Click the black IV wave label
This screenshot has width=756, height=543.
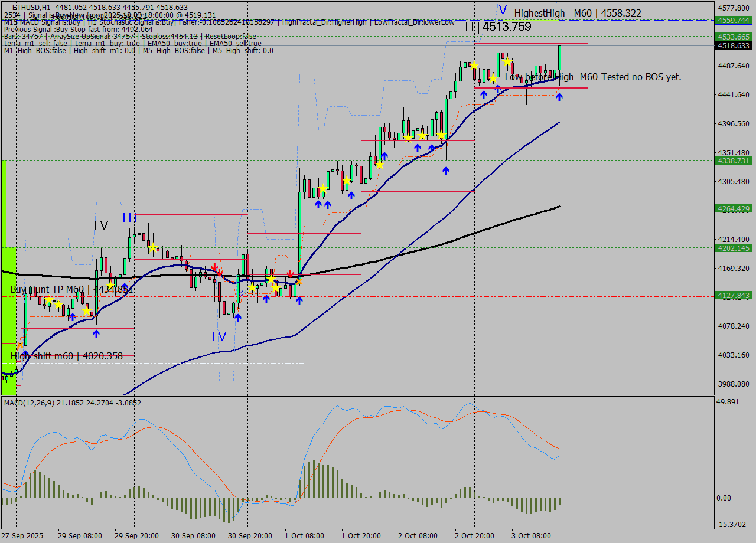pyautogui.click(x=101, y=225)
